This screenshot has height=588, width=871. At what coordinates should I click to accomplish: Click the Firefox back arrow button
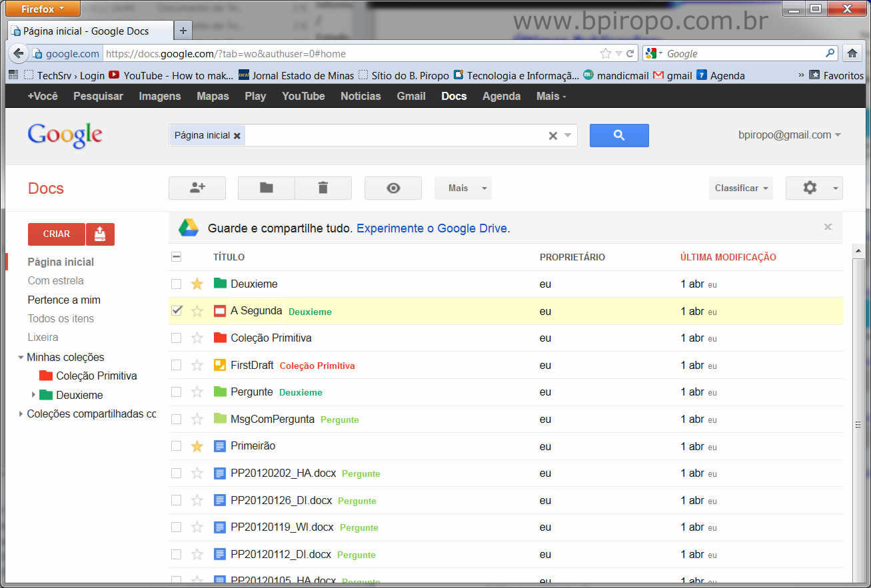pyautogui.click(x=18, y=53)
